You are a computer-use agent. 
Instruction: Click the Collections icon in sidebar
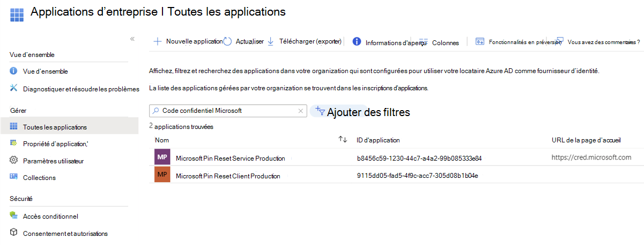point(14,177)
